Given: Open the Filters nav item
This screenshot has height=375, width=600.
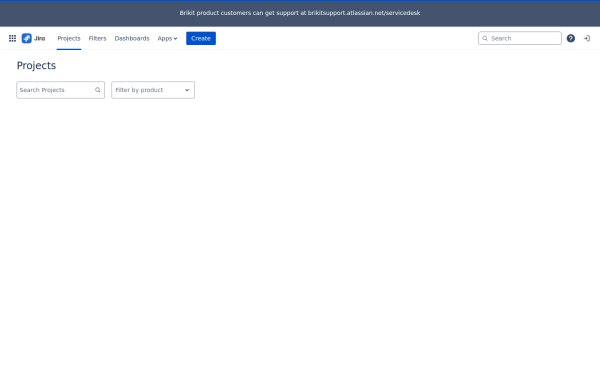Looking at the screenshot, I should point(97,38).
